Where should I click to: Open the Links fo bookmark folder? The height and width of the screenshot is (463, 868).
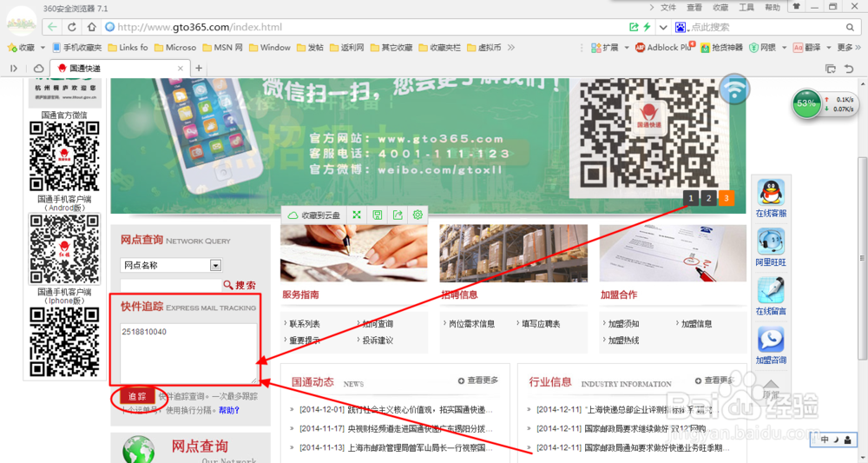[128, 48]
